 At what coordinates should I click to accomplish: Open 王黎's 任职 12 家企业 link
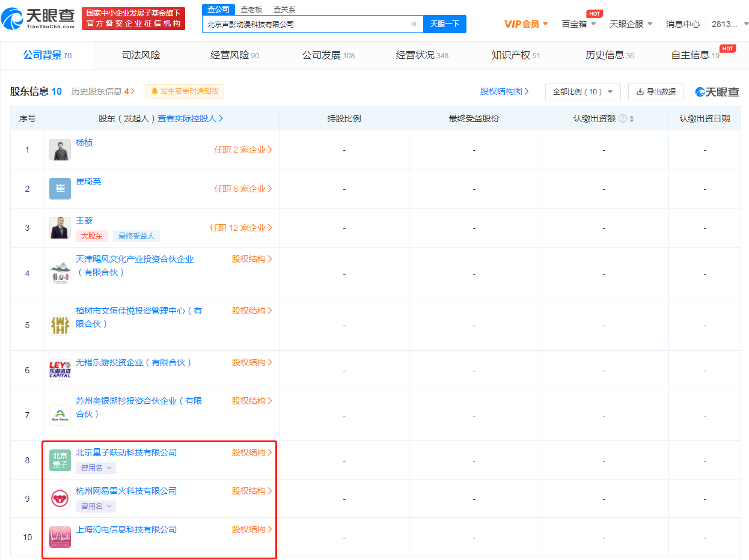(241, 228)
